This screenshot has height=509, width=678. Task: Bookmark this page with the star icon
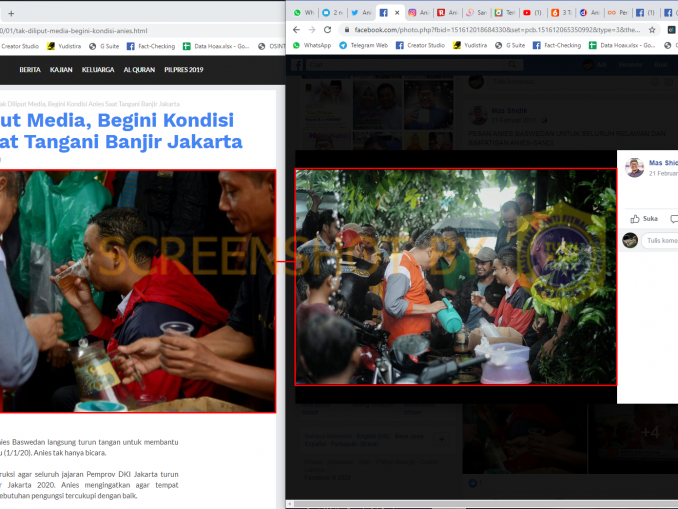click(x=652, y=30)
